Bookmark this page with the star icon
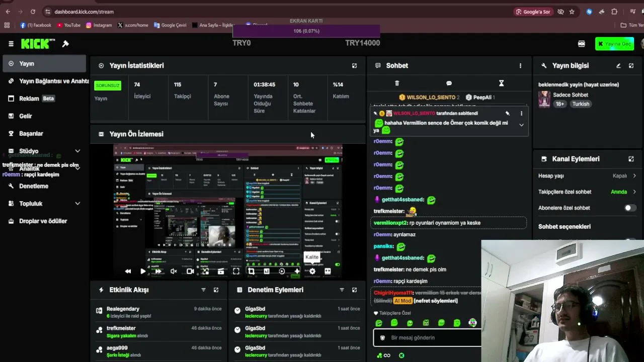The height and width of the screenshot is (362, 644). [572, 12]
